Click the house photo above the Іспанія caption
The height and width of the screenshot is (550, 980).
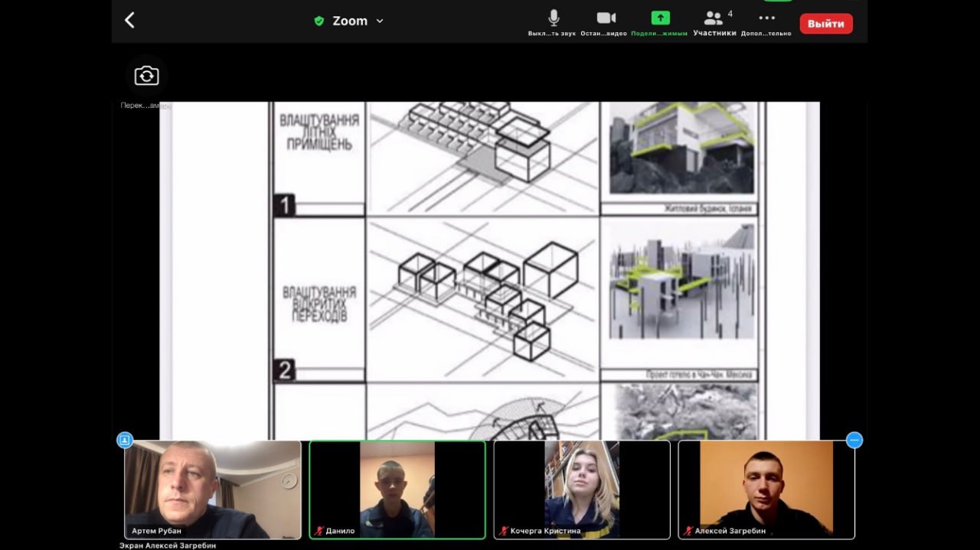click(x=681, y=148)
